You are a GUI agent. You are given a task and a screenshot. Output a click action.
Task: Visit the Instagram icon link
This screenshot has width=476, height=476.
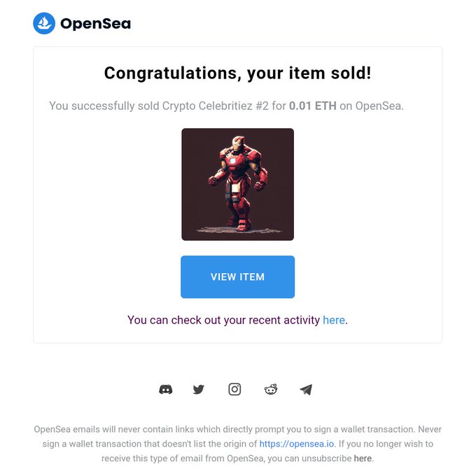(234, 389)
